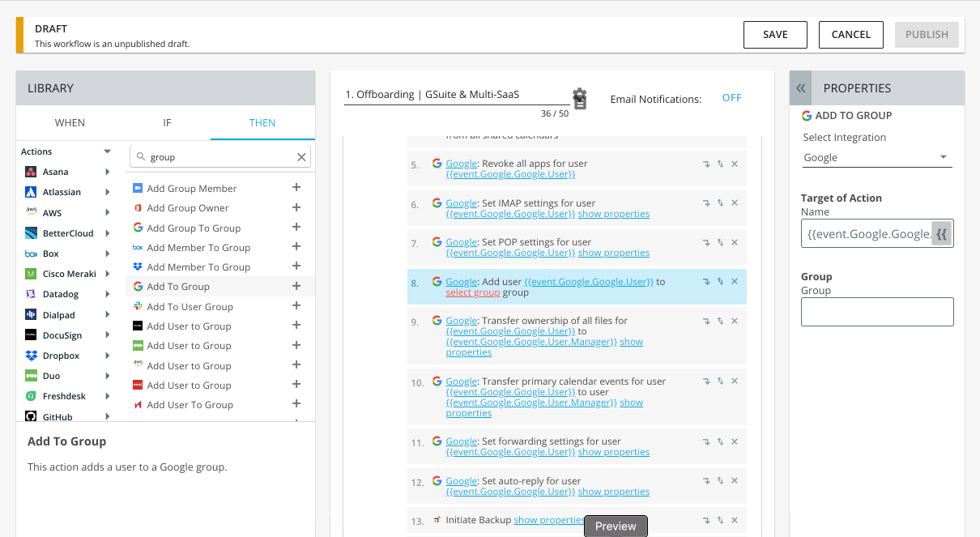Switch to the IF tab

click(x=167, y=122)
